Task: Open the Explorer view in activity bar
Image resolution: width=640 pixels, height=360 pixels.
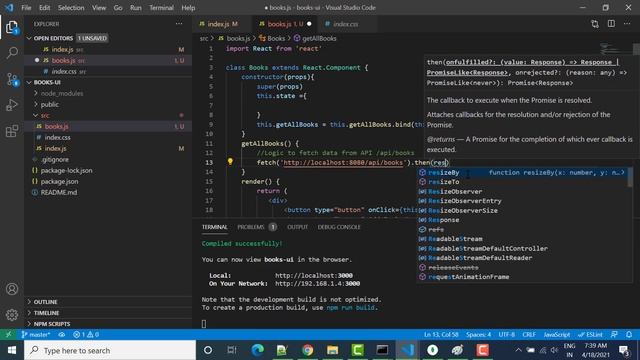Action: (x=12, y=28)
